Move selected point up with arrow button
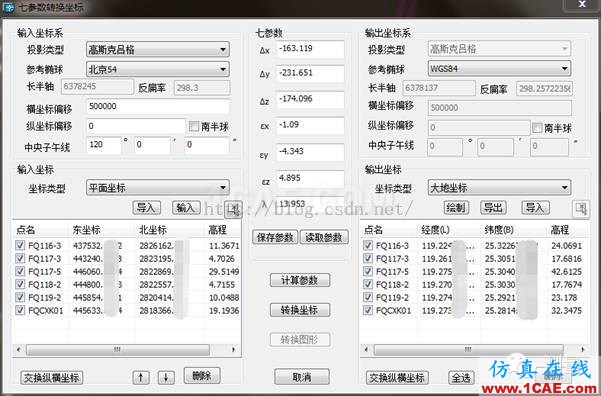Viewport: 601px width, 396px height. click(141, 378)
